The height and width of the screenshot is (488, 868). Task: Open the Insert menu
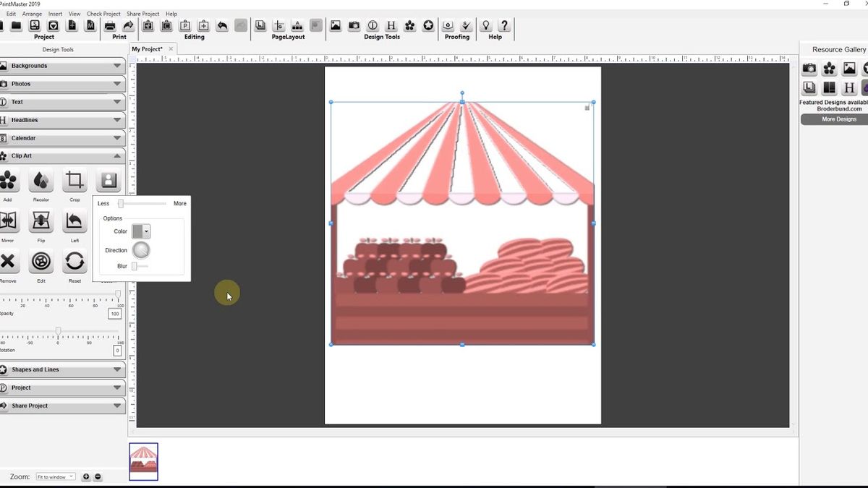point(55,14)
